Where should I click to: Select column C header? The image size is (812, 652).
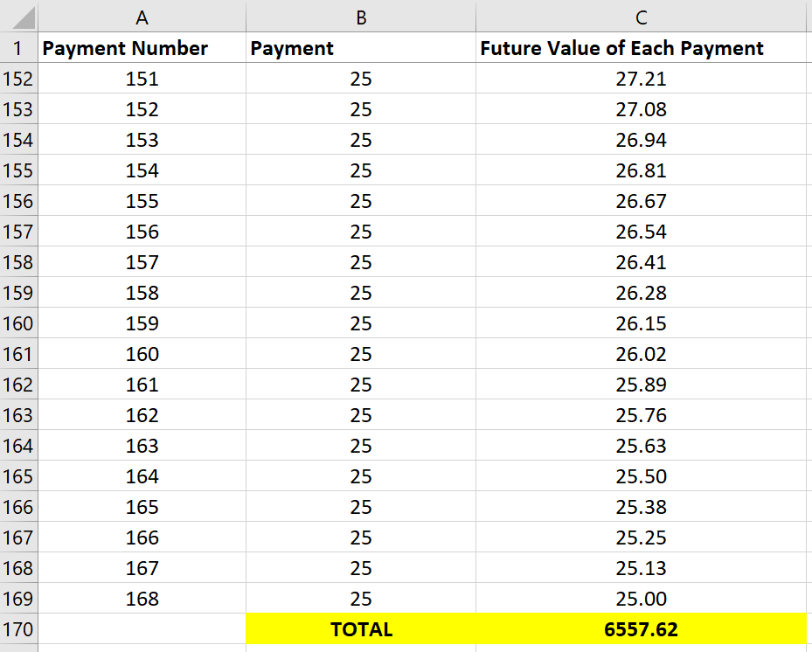641,16
